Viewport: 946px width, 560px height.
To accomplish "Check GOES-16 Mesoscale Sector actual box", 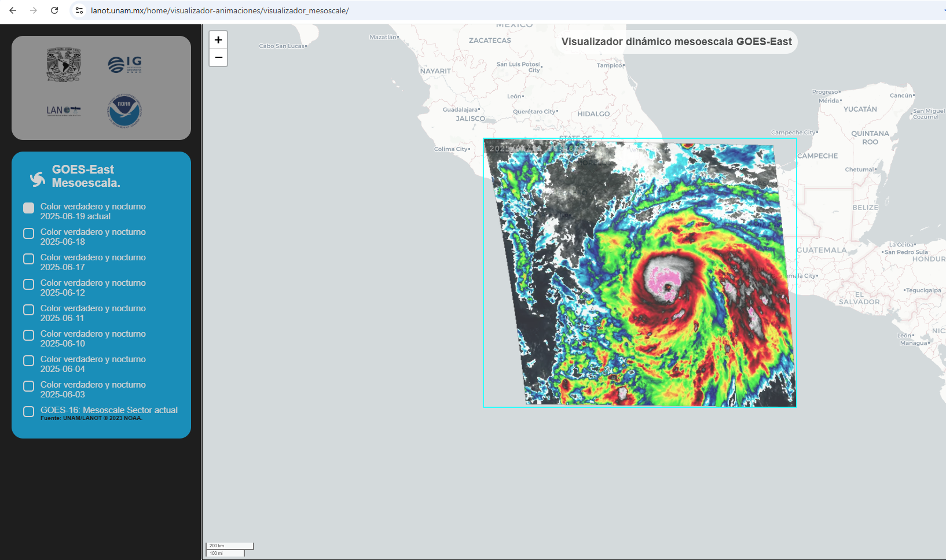I will point(28,411).
